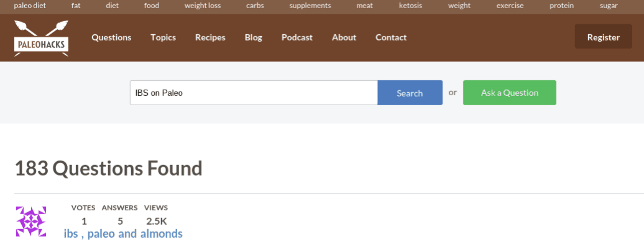Select the 'ketosis' tag
The image size is (644, 244).
pos(410,6)
